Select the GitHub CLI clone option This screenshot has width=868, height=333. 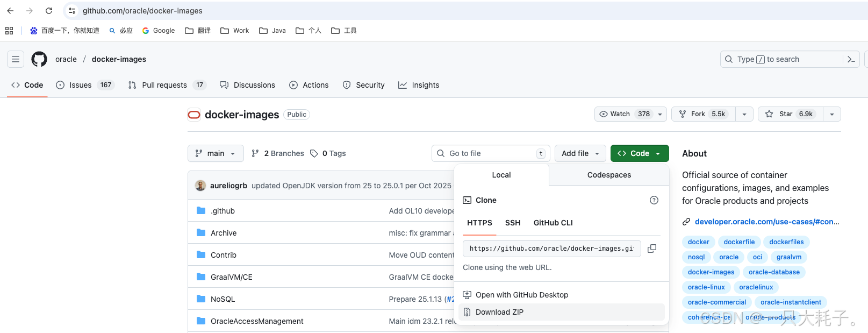pyautogui.click(x=553, y=223)
